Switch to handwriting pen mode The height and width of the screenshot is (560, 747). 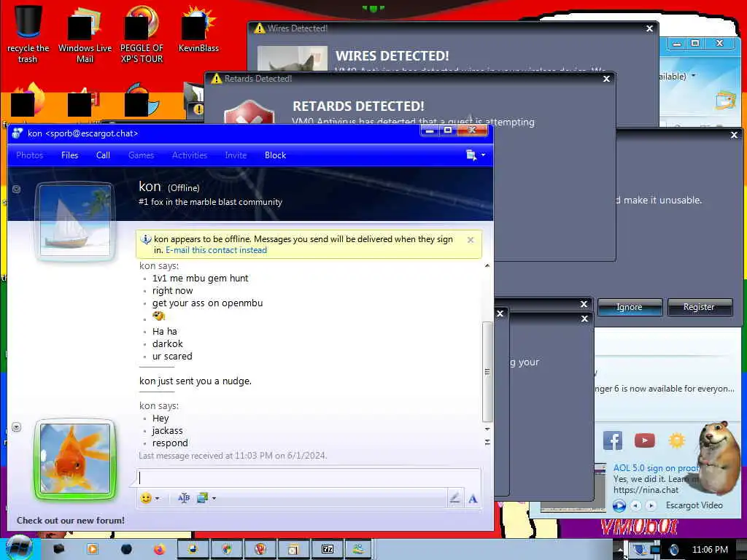tap(455, 498)
